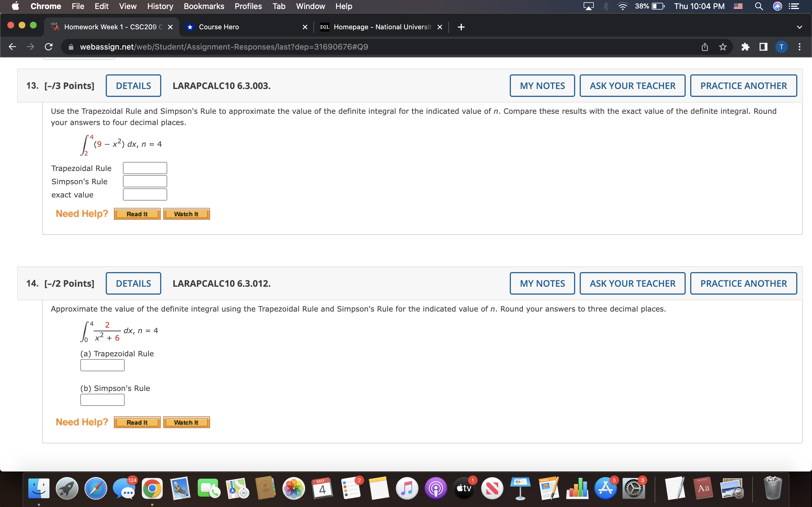Click the Chrome profile avatar T
The height and width of the screenshot is (507, 812).
pyautogui.click(x=782, y=46)
